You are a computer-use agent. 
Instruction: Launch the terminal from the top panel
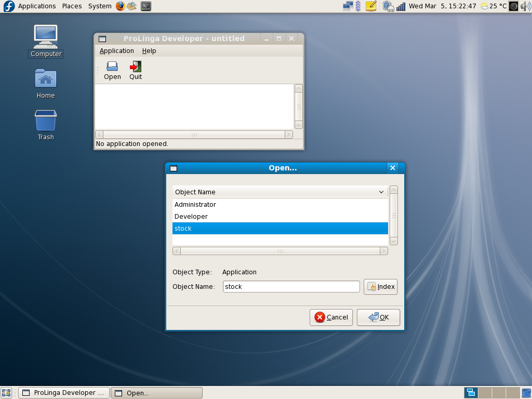click(x=146, y=6)
